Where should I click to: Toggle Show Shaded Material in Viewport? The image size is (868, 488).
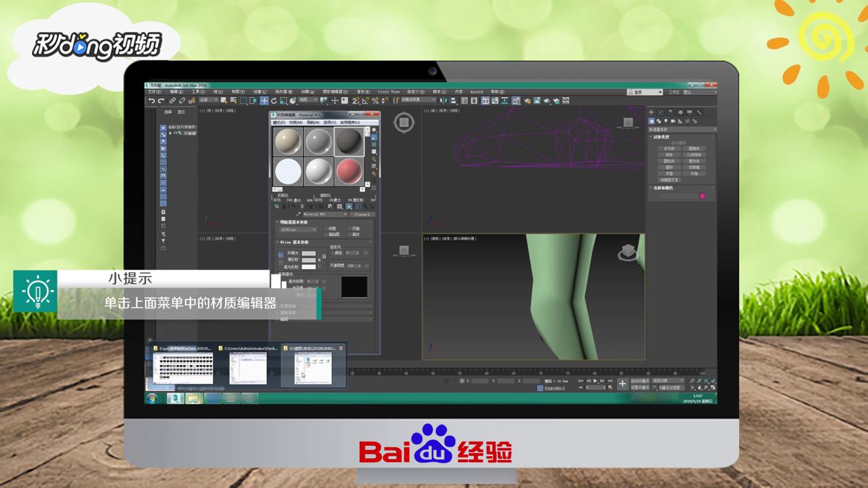click(349, 206)
